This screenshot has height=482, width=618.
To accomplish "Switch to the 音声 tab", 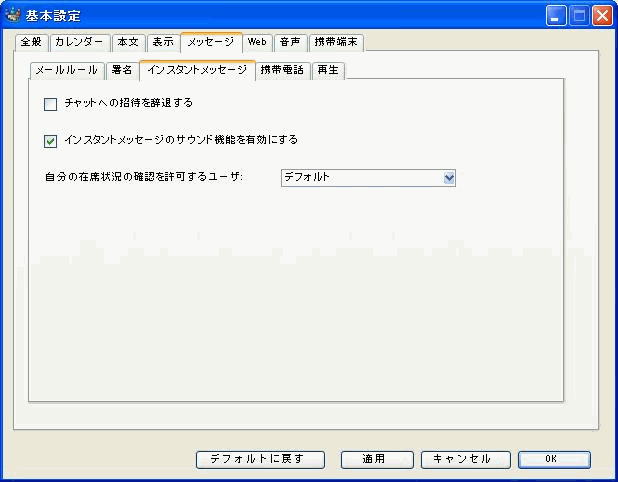I will coord(289,42).
